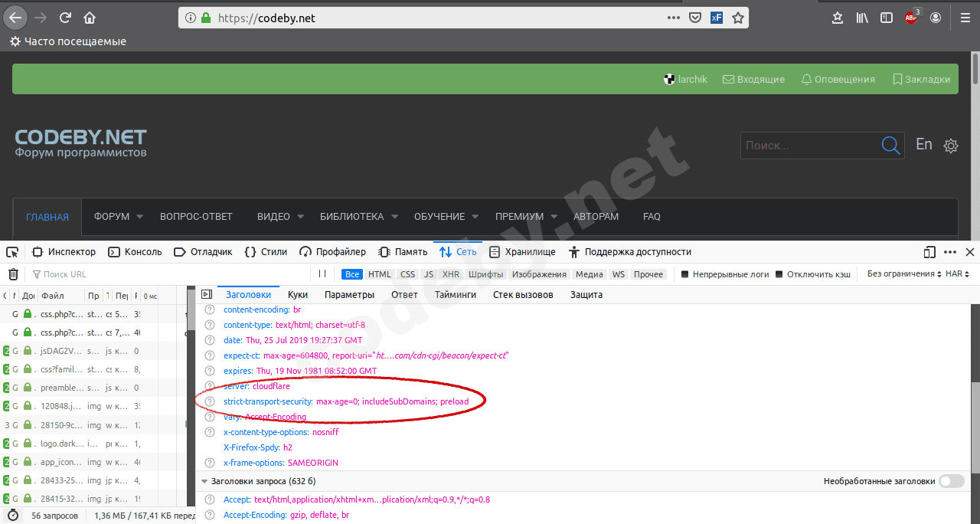The image size is (980, 524).
Task: Expand the ПРЕМИУМ menu arrow
Action: 554,217
